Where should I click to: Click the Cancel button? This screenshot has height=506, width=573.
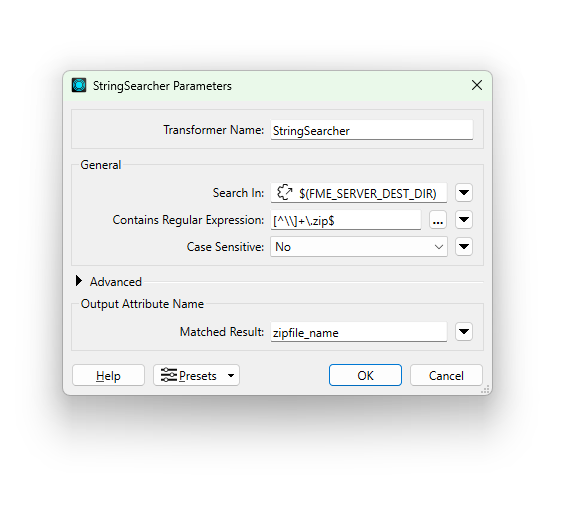pos(446,375)
